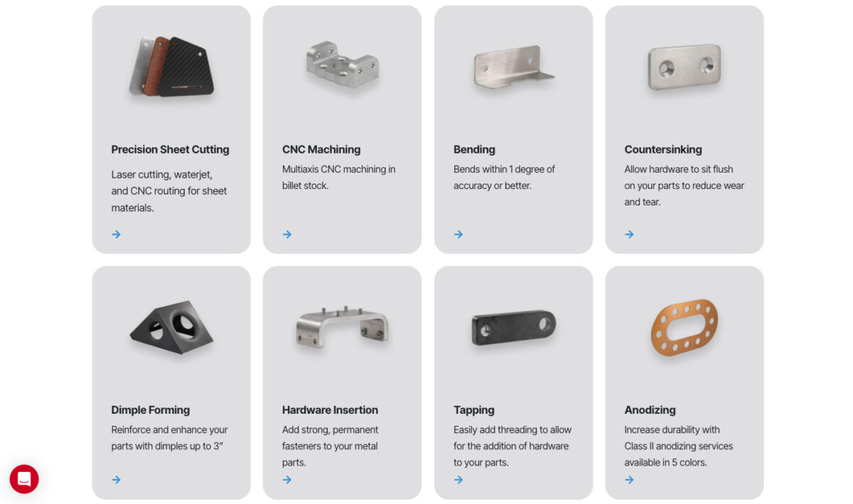Click the arrow under Anodizing
The height and width of the screenshot is (504, 853).
pyautogui.click(x=629, y=480)
